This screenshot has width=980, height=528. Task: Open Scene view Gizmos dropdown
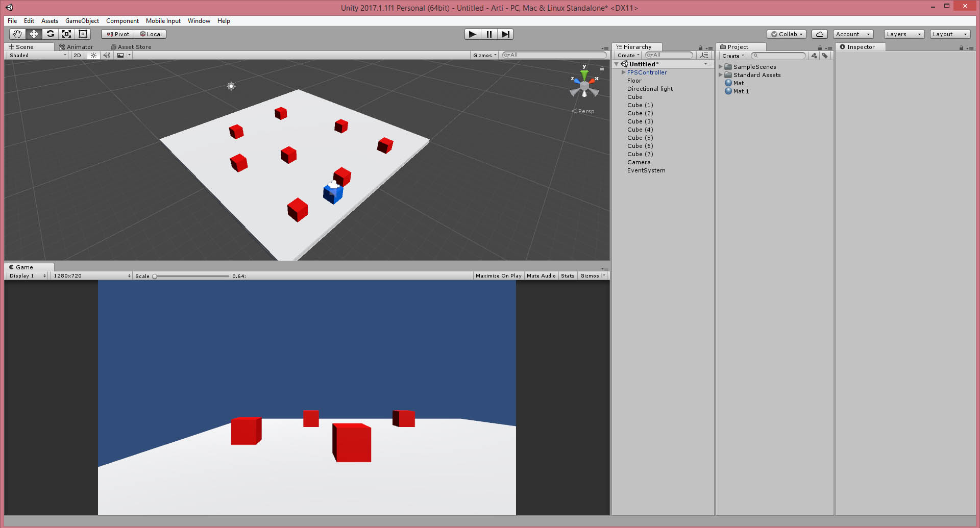click(484, 55)
